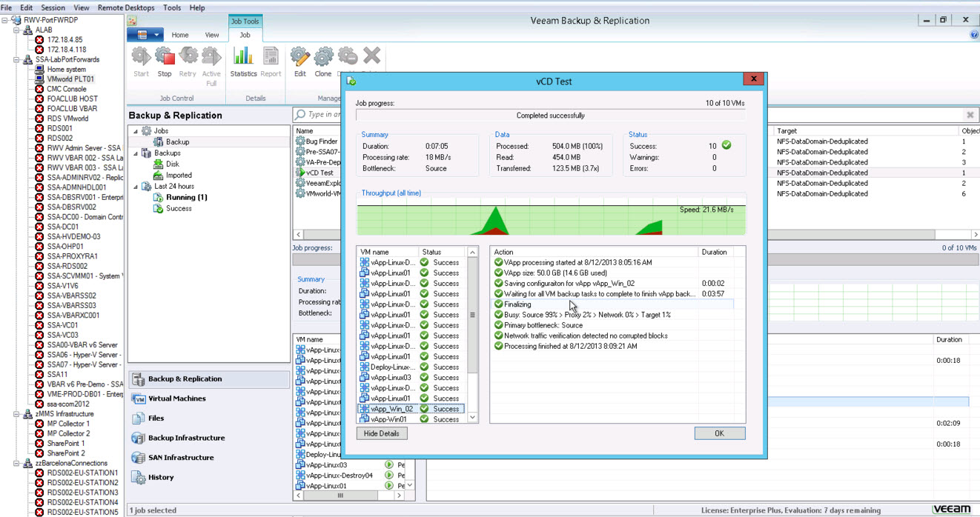This screenshot has width=980, height=517.
Task: Select Success under Last 24 hours
Action: [x=179, y=209]
